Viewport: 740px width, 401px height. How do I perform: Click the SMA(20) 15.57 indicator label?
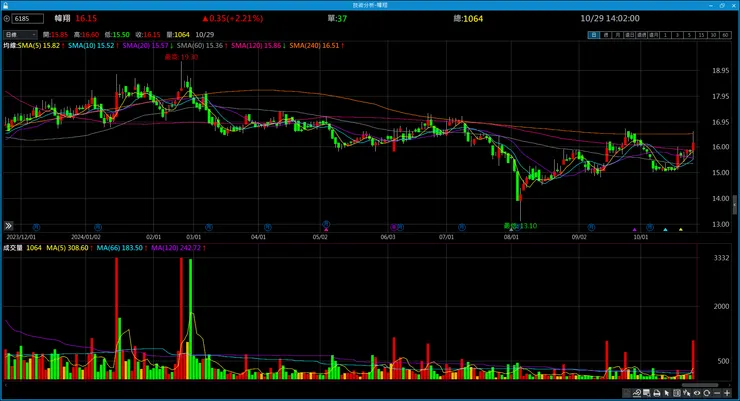[x=145, y=46]
